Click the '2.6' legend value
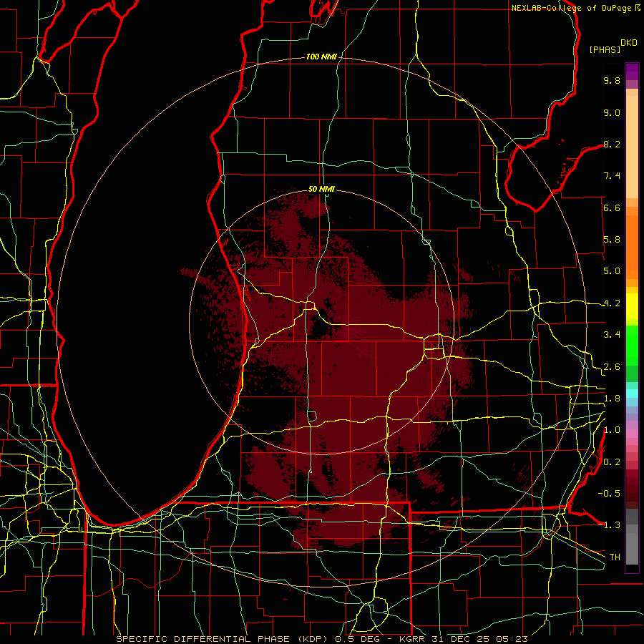Image resolution: width=644 pixels, height=644 pixels. [612, 367]
